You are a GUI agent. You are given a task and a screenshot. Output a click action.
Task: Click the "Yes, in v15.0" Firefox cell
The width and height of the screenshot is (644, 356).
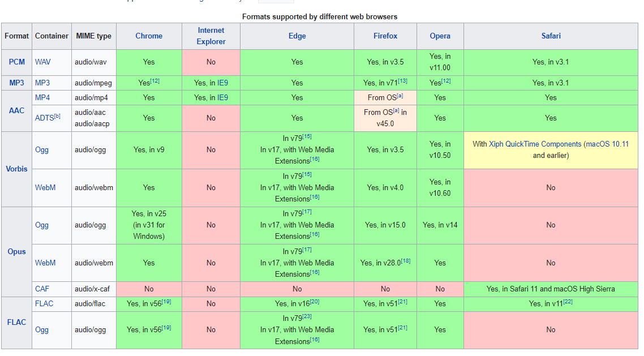click(385, 225)
